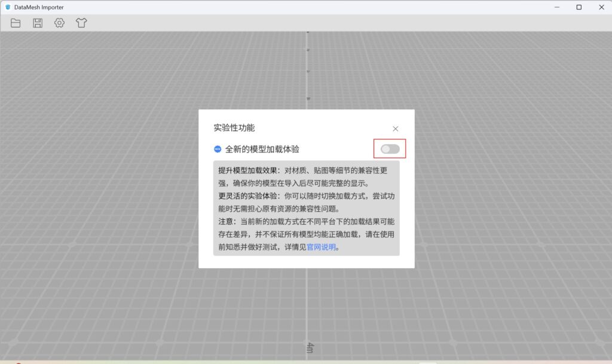Image resolution: width=612 pixels, height=364 pixels.
Task: Open a file with the folder icon
Action: [x=16, y=23]
